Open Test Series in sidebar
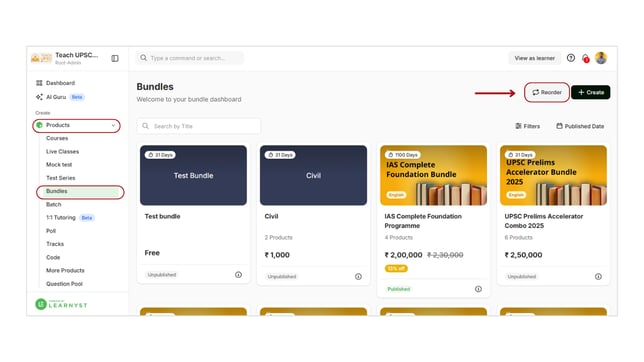The width and height of the screenshot is (644, 362). [x=61, y=178]
